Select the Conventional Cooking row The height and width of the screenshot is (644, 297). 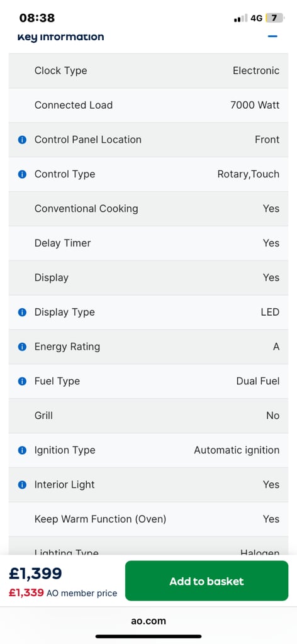(148, 209)
